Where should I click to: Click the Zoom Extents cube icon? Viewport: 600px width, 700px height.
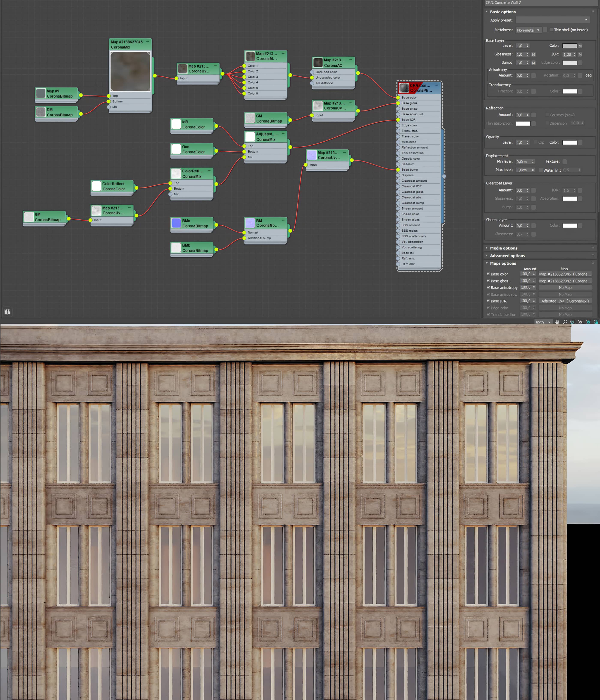580,322
